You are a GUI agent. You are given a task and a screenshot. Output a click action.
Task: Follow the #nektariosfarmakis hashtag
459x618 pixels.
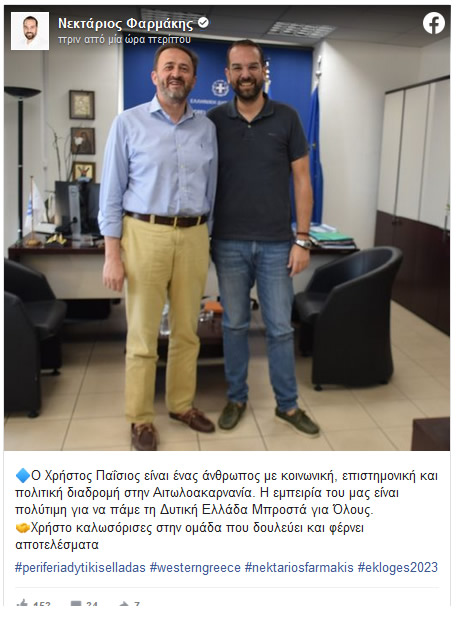[299, 568]
